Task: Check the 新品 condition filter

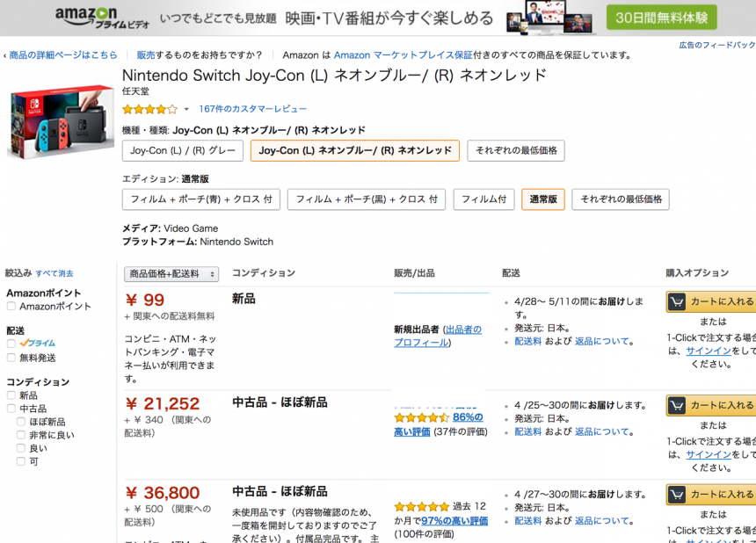Action: [x=11, y=395]
